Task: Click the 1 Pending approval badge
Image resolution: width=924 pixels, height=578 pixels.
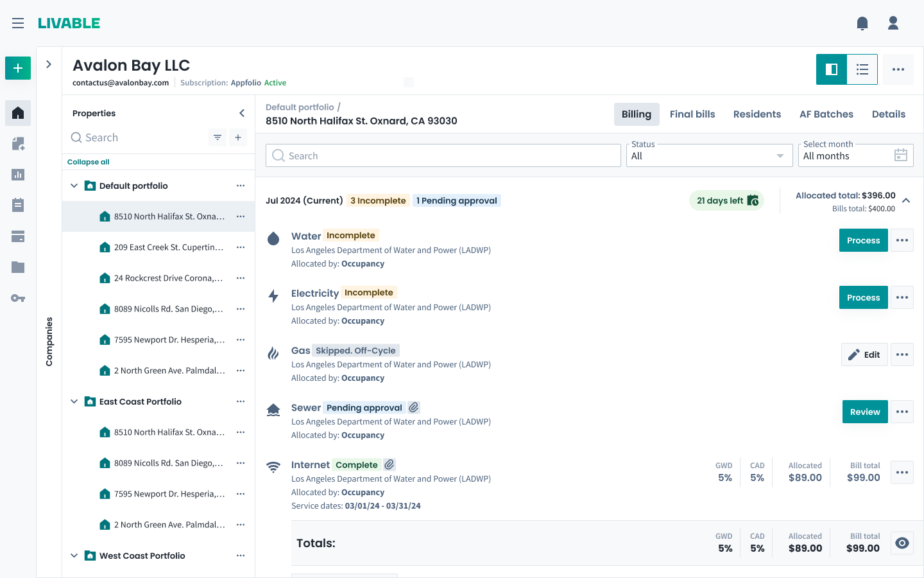Action: point(457,200)
